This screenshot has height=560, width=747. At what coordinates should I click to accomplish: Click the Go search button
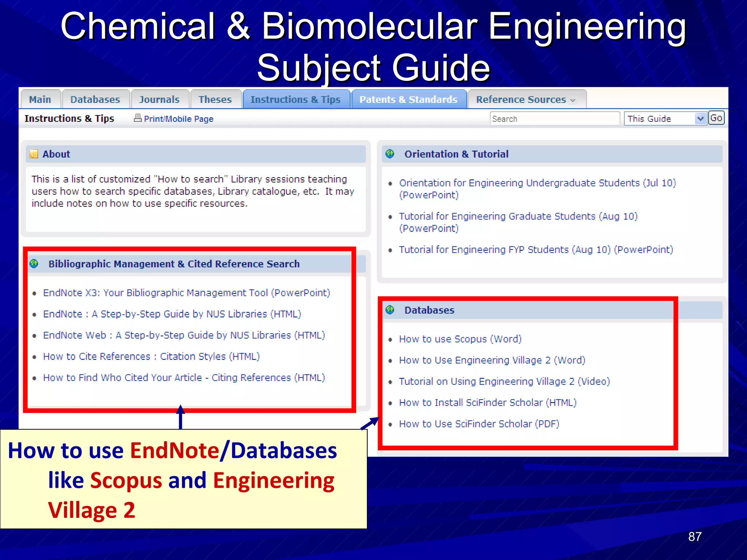pyautogui.click(x=716, y=118)
